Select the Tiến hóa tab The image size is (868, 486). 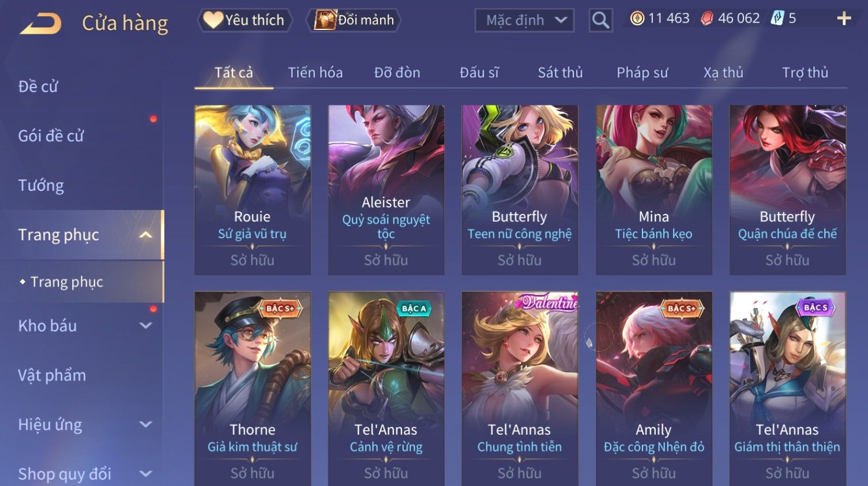click(315, 73)
